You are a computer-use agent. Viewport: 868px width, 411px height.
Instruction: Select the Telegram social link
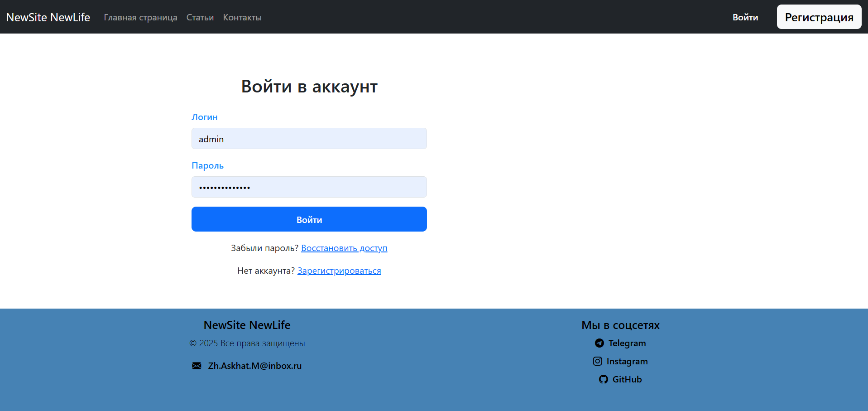click(x=627, y=343)
